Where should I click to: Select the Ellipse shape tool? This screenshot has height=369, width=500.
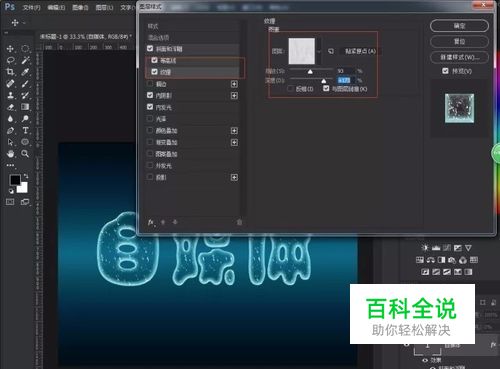pos(25,142)
